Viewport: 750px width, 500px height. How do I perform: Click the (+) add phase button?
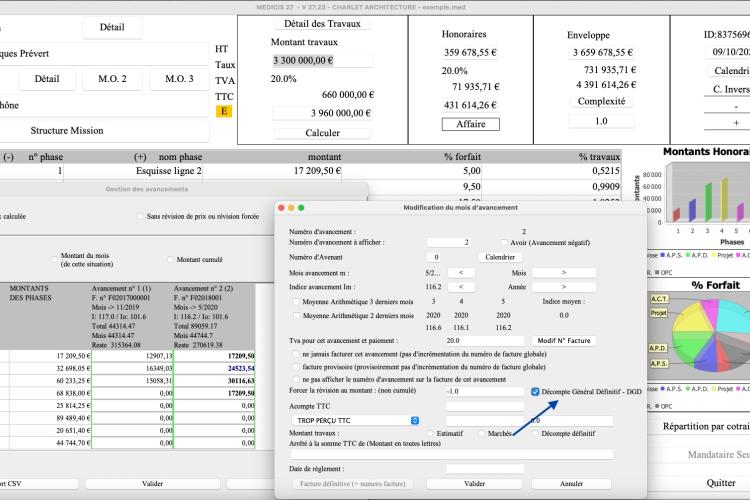(140, 157)
